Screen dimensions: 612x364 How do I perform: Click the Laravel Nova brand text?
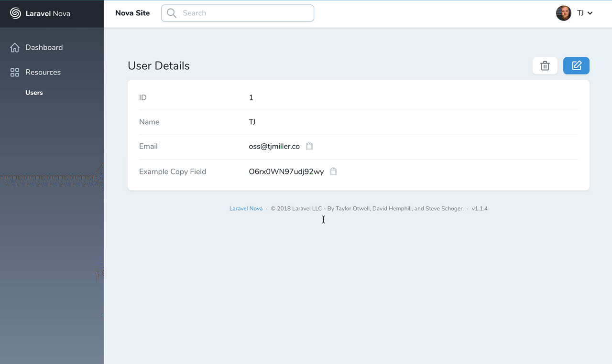click(x=48, y=13)
